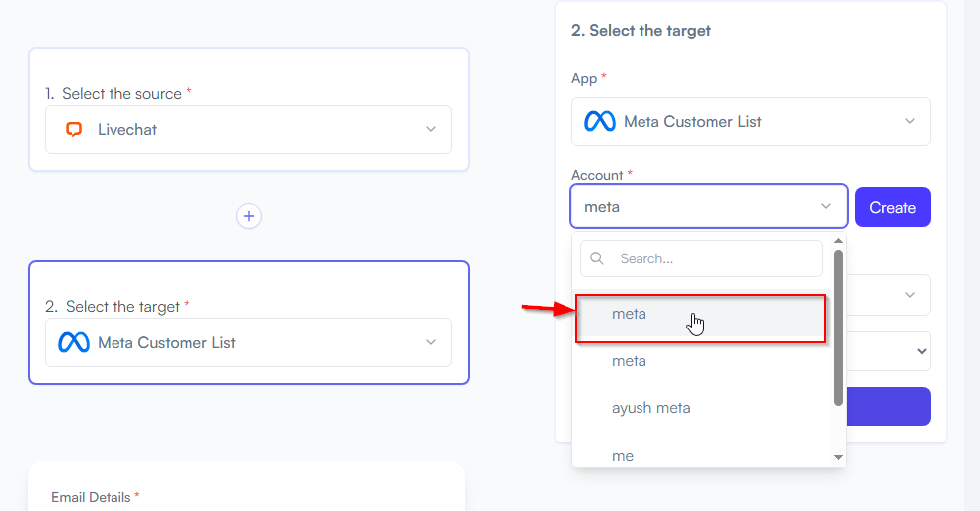Click the scroll up arrow in account list

click(838, 241)
